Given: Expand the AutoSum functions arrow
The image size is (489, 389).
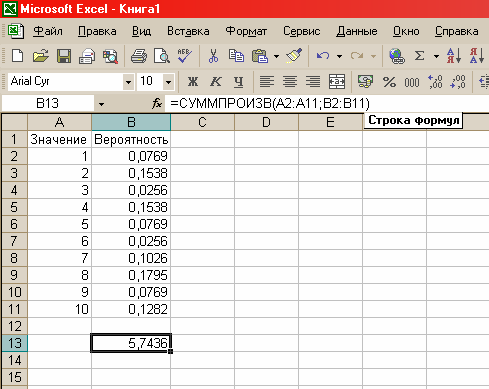Looking at the screenshot, I should 436,56.
